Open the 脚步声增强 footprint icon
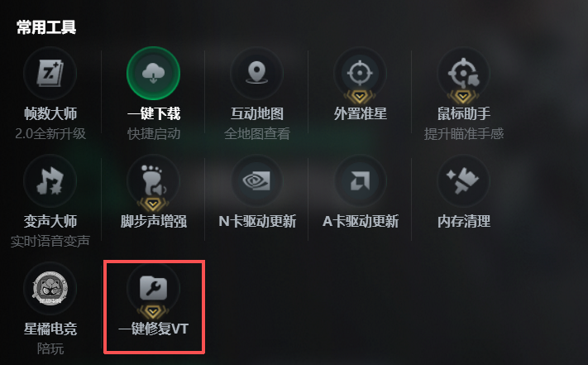The image size is (588, 365). [153, 180]
